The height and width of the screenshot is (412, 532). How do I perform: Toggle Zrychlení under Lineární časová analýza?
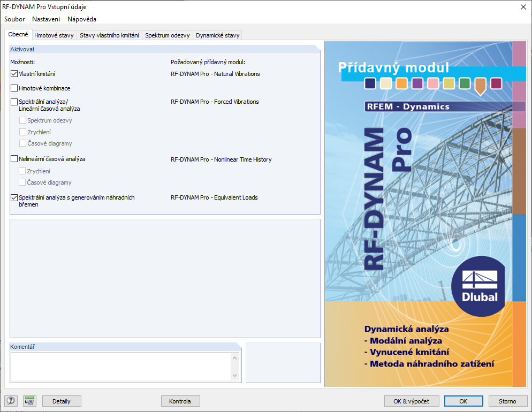coord(22,132)
